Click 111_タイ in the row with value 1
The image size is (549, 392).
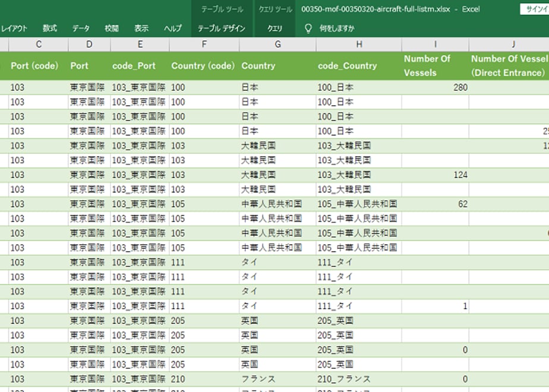click(x=359, y=306)
